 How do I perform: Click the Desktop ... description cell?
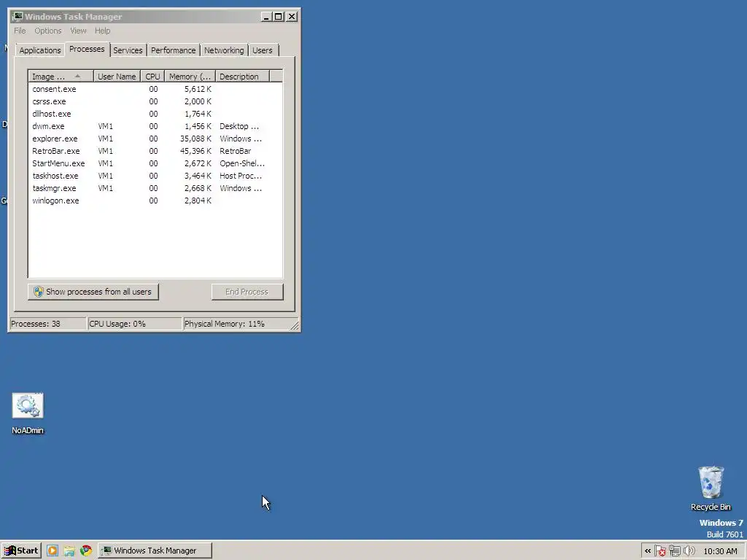point(239,126)
